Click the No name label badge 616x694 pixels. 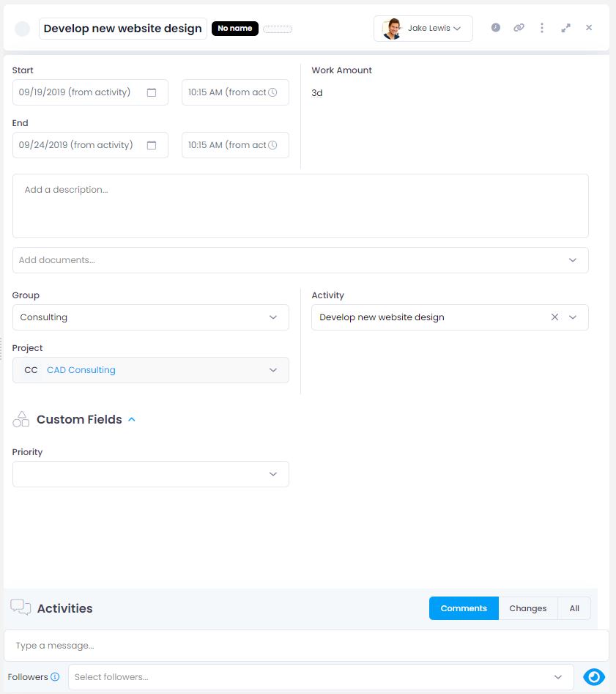tap(235, 29)
